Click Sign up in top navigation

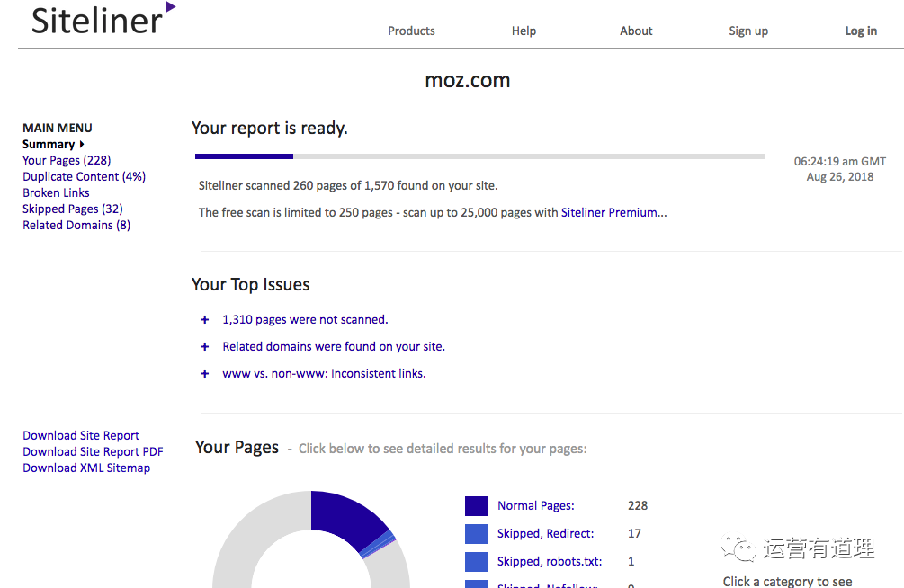coord(747,31)
